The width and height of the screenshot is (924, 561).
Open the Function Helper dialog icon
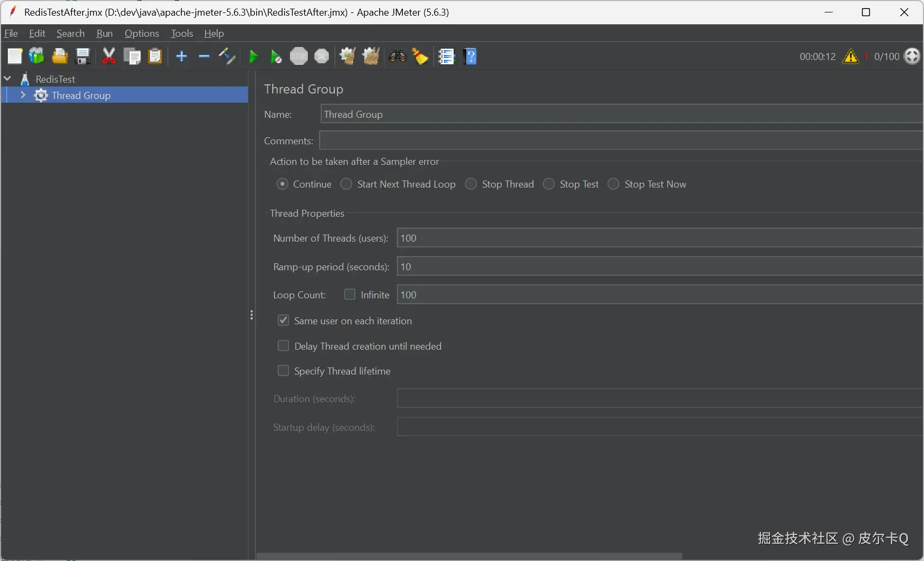447,56
